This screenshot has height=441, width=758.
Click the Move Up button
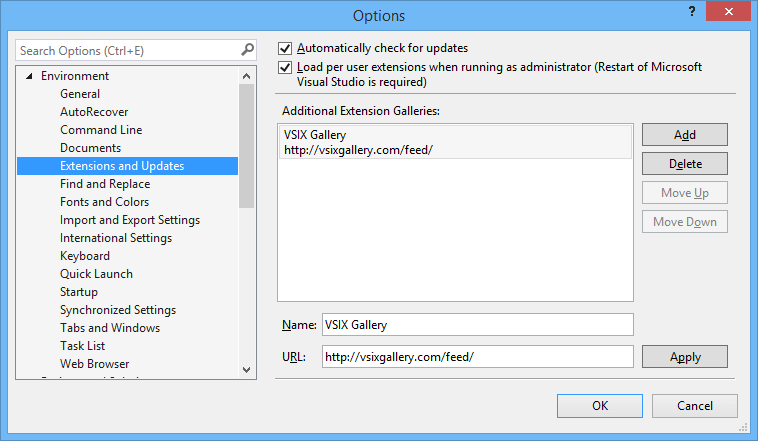(685, 192)
